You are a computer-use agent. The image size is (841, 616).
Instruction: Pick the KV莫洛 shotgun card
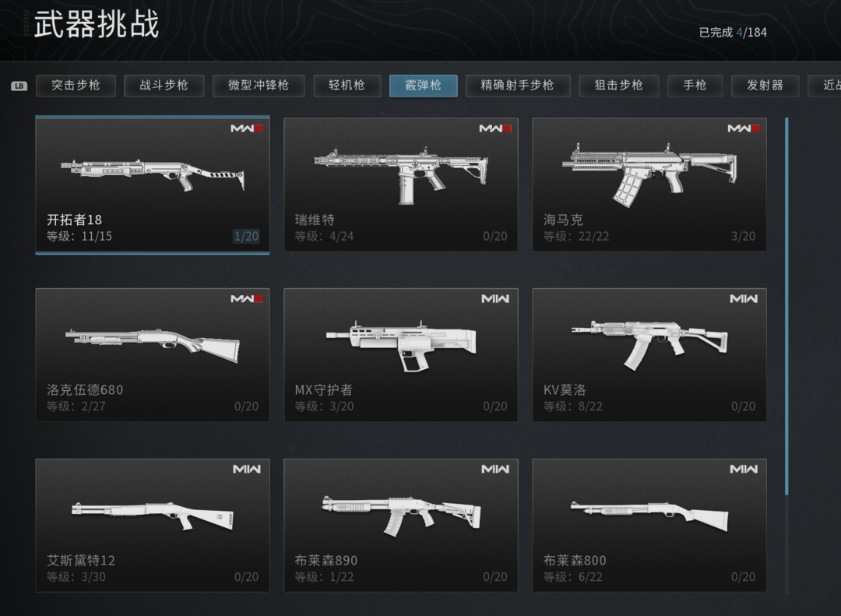pos(649,354)
